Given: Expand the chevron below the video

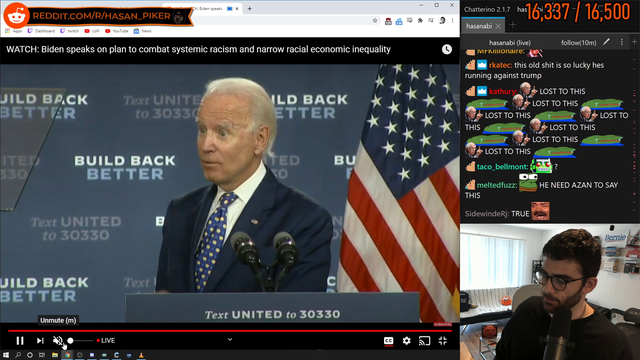Looking at the screenshot, I should click(x=230, y=339).
